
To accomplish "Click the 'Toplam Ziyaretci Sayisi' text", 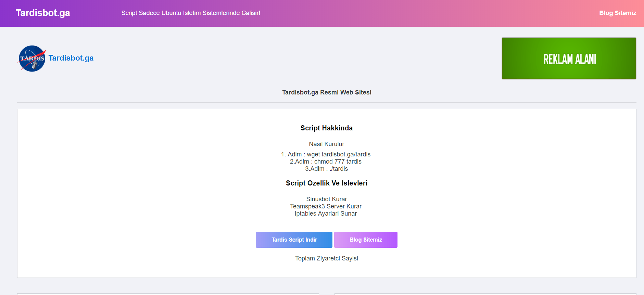I will 327,258.
